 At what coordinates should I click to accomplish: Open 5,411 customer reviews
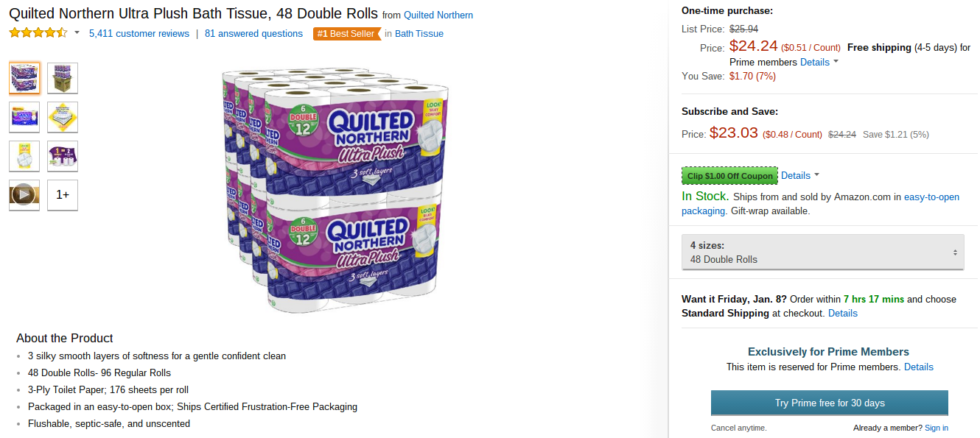pyautogui.click(x=139, y=33)
